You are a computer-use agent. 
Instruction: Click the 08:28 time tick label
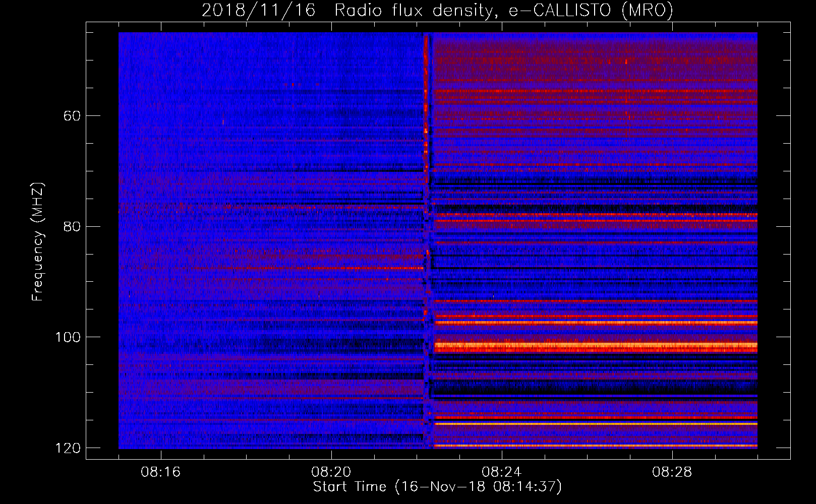click(672, 472)
